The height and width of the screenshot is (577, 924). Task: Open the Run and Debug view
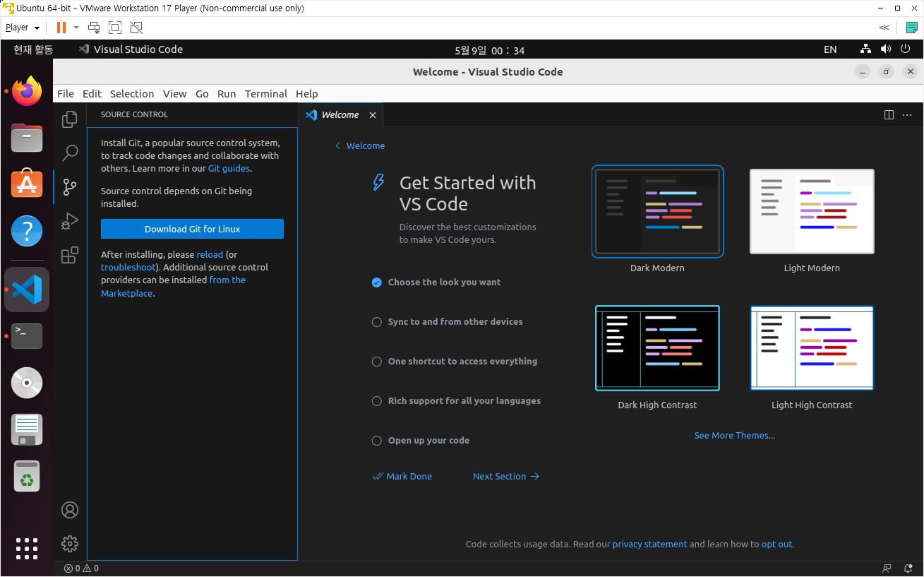click(69, 221)
